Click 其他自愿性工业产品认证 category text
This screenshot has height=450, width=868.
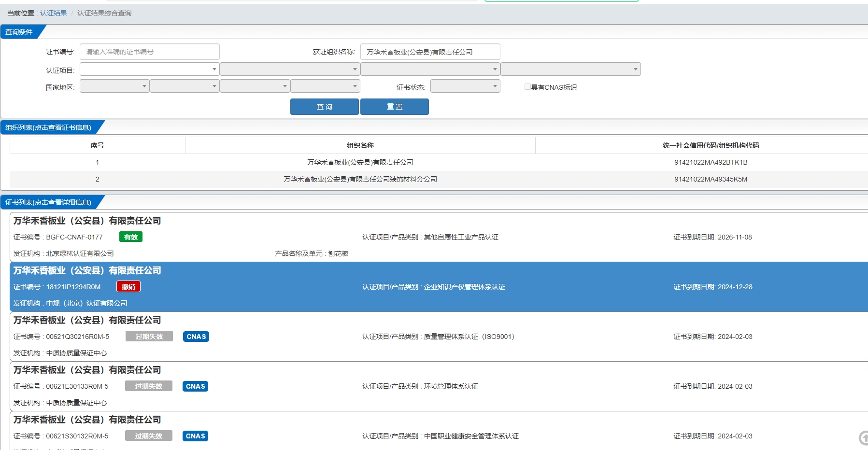[461, 237]
